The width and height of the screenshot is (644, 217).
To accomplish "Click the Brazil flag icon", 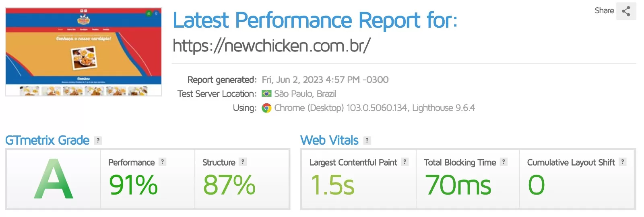I will [x=266, y=94].
